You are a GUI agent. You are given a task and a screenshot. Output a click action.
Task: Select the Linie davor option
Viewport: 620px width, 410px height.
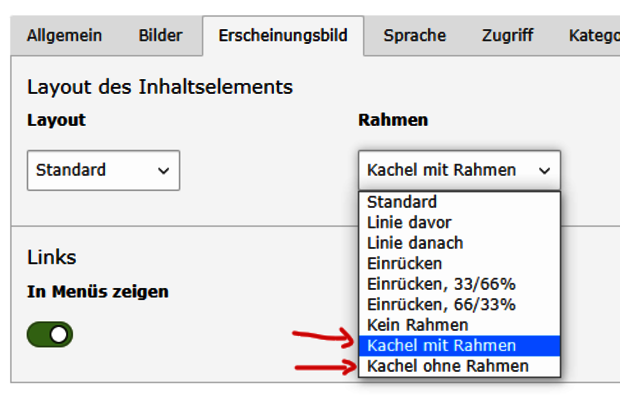coord(409,222)
